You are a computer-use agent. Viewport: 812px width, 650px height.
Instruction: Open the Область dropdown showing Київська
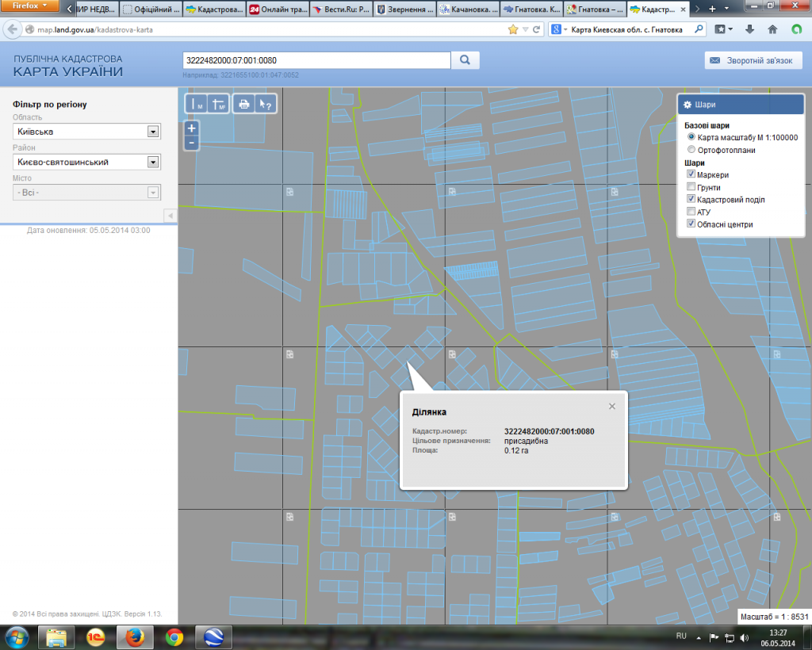pos(153,132)
